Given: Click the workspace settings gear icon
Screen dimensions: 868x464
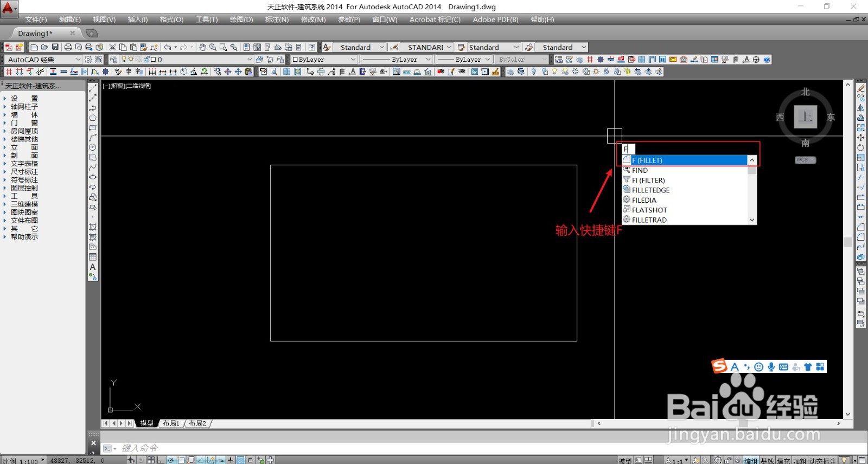Looking at the screenshot, I should point(88,60).
